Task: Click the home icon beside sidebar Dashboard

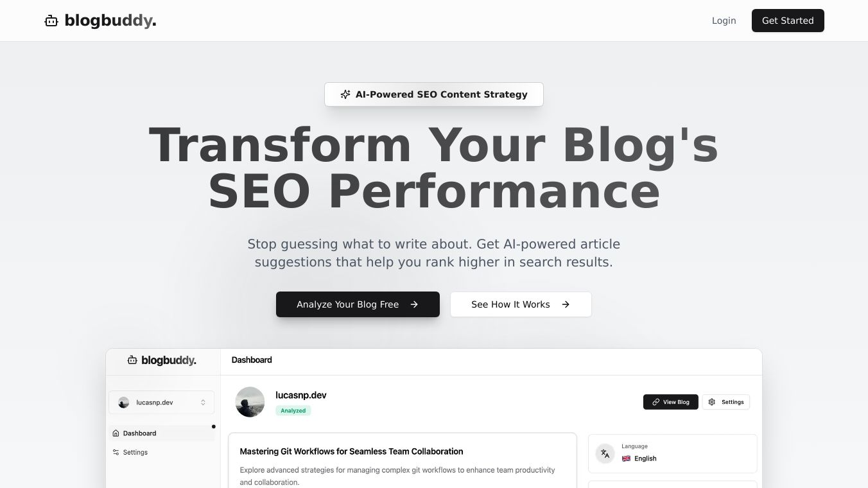Action: point(116,433)
